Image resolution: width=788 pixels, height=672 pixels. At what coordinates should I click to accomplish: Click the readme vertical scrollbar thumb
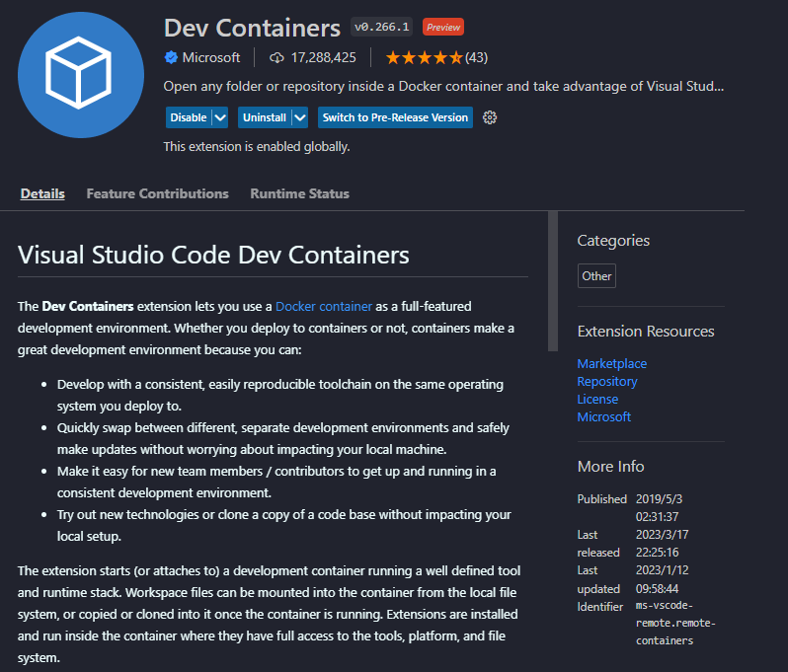point(553,281)
